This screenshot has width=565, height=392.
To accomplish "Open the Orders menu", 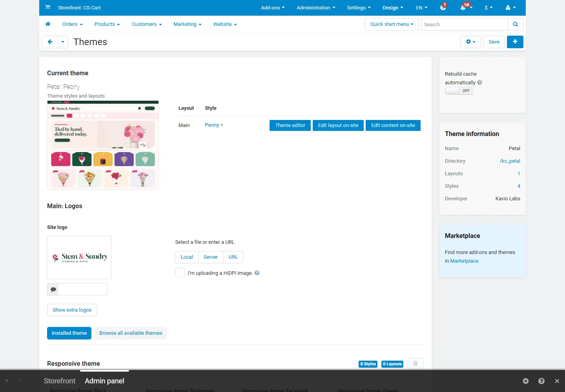I will [73, 24].
